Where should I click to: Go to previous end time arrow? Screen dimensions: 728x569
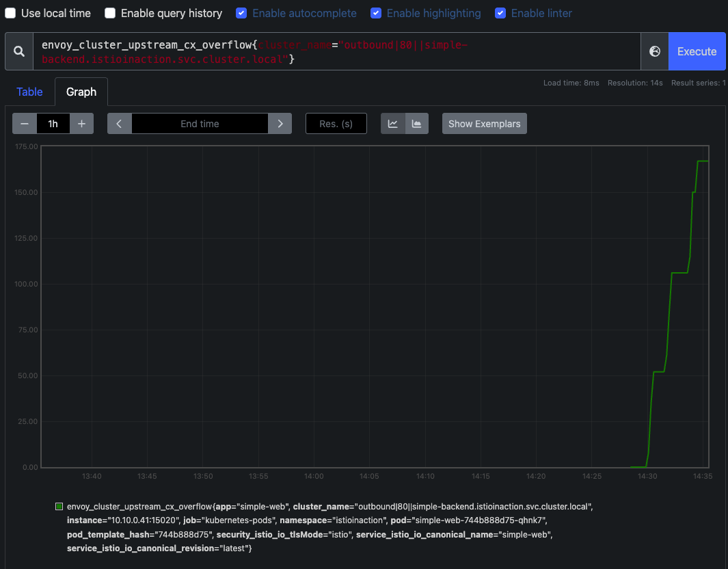[x=120, y=124]
